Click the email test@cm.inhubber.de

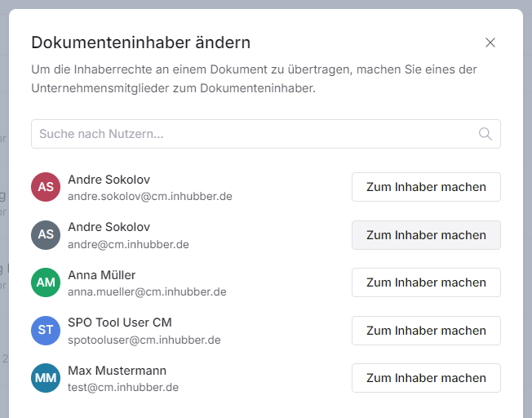[x=123, y=387]
